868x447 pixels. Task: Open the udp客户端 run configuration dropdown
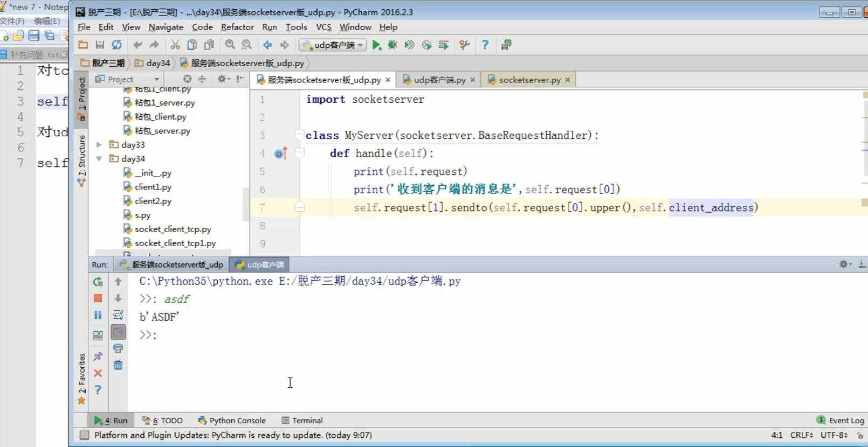[x=333, y=45]
